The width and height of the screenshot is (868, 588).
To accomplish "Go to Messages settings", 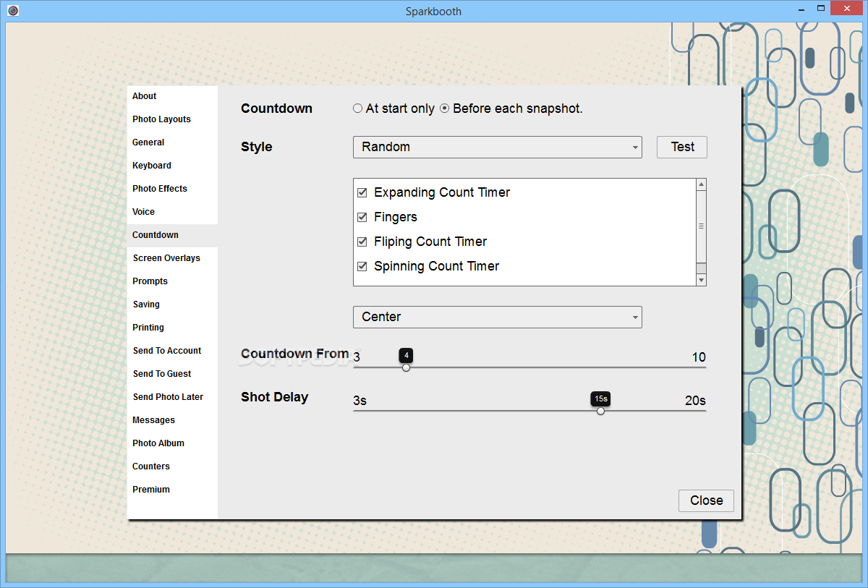I will tap(172, 420).
